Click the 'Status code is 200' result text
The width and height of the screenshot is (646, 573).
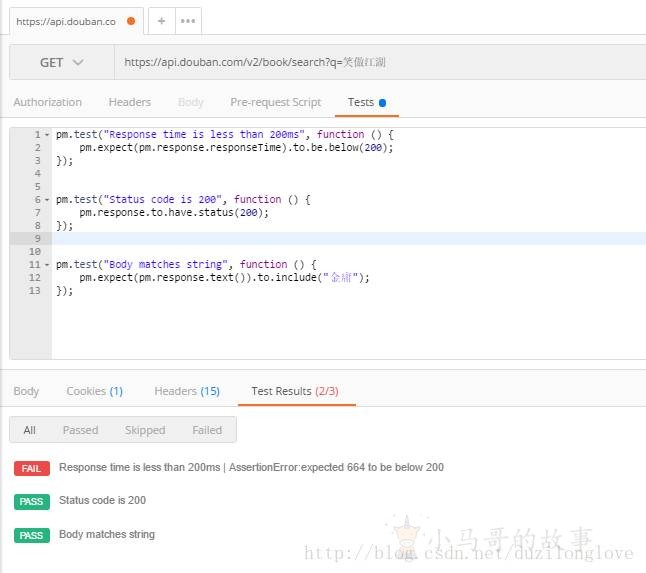pyautogui.click(x=103, y=500)
